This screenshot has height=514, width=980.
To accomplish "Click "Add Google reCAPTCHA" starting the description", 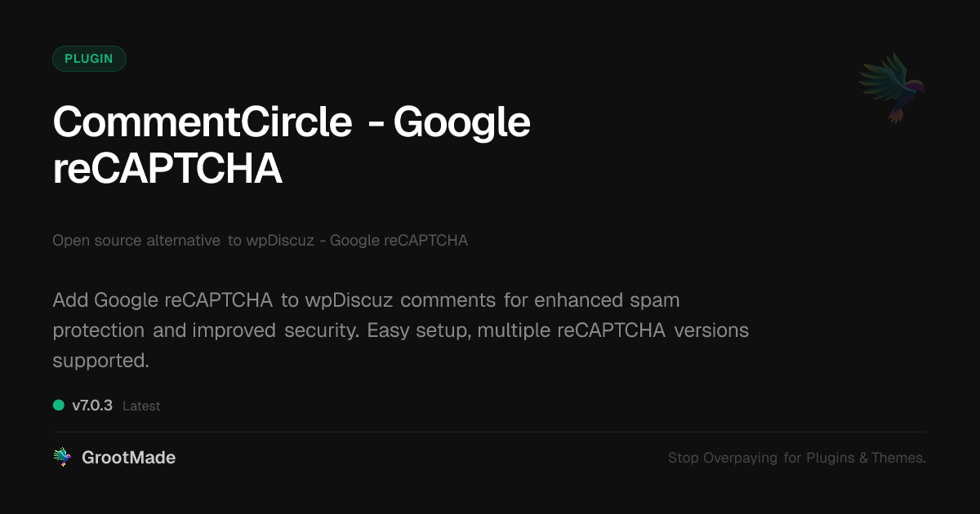I will pyautogui.click(x=163, y=300).
